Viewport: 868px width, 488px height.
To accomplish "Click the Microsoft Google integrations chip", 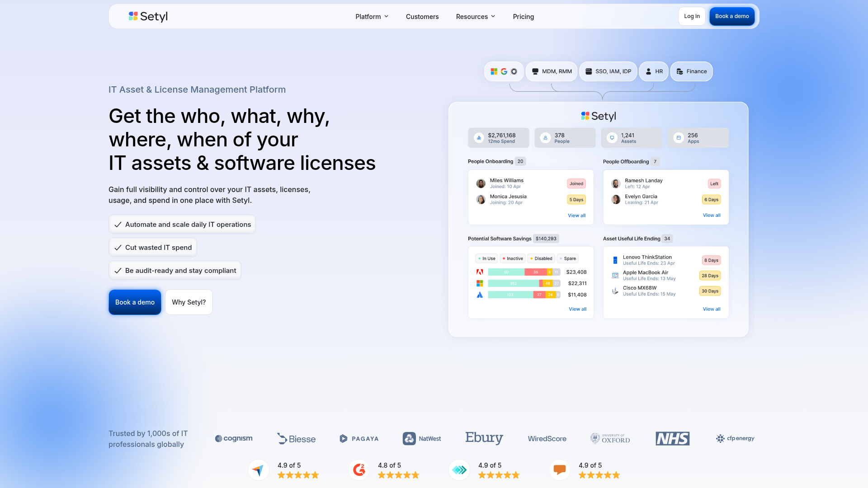I will coord(504,71).
